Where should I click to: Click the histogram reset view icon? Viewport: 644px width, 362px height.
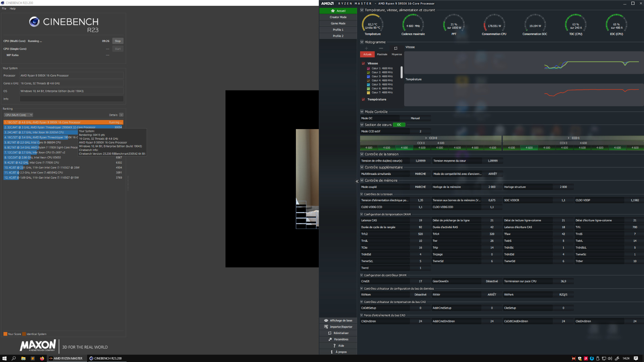[396, 48]
